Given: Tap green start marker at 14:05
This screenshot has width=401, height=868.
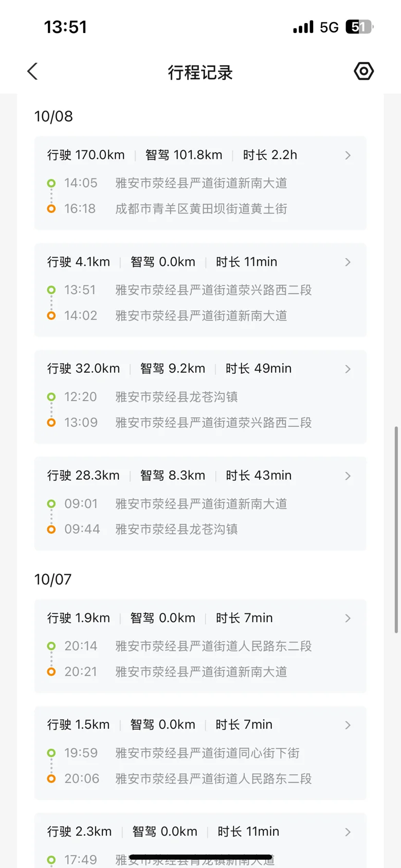Looking at the screenshot, I should coord(51,183).
